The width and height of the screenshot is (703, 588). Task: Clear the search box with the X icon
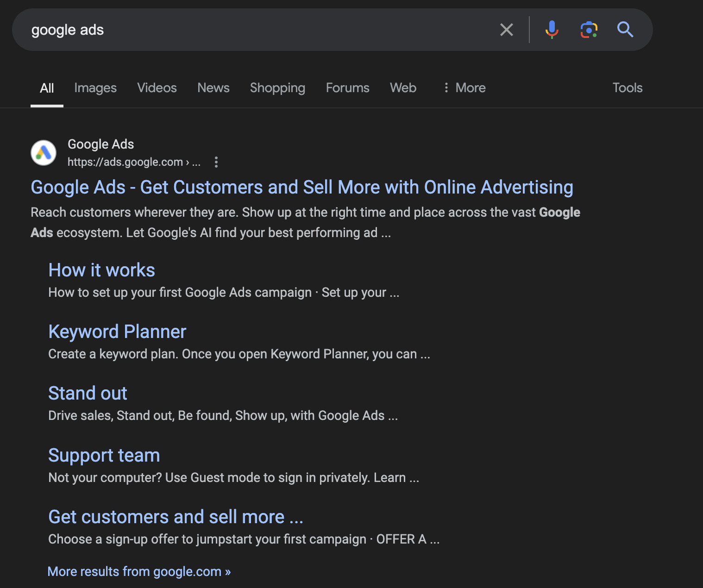point(507,30)
